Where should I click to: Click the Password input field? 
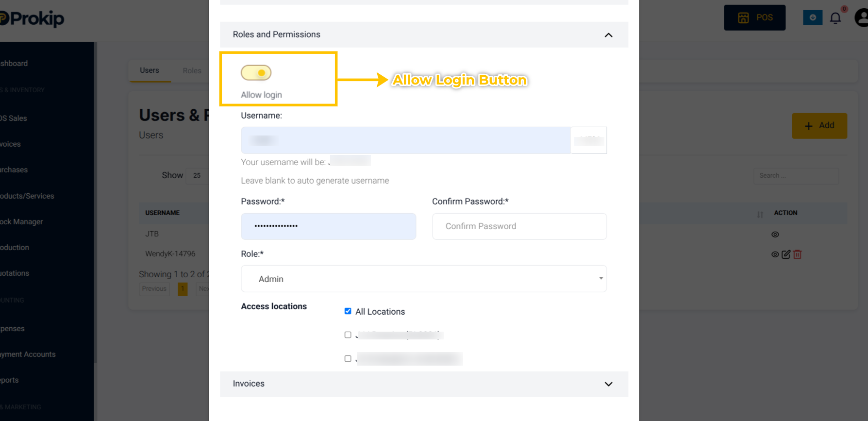(x=328, y=226)
